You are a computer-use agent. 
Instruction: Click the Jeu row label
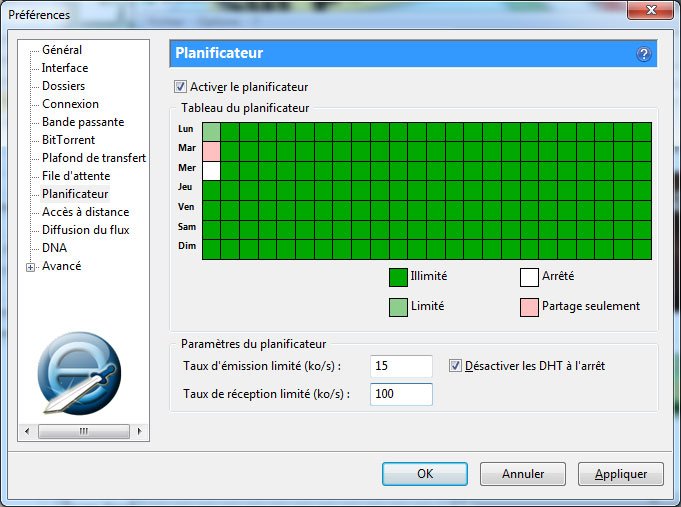point(185,187)
